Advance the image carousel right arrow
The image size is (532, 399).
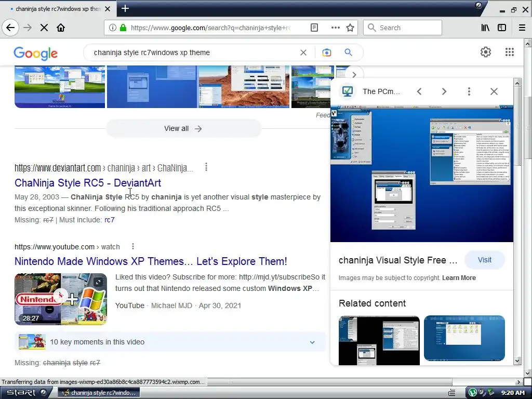pyautogui.click(x=354, y=75)
